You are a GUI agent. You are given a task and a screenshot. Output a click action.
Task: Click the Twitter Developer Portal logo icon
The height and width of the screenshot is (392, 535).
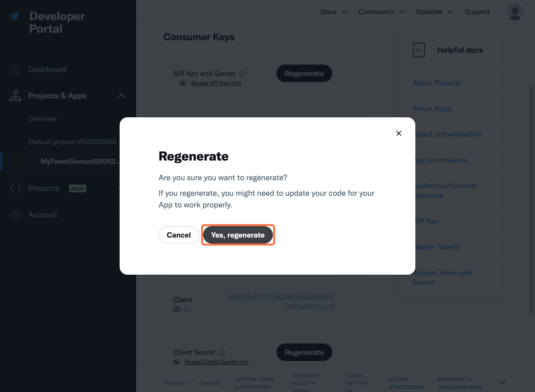coord(15,16)
